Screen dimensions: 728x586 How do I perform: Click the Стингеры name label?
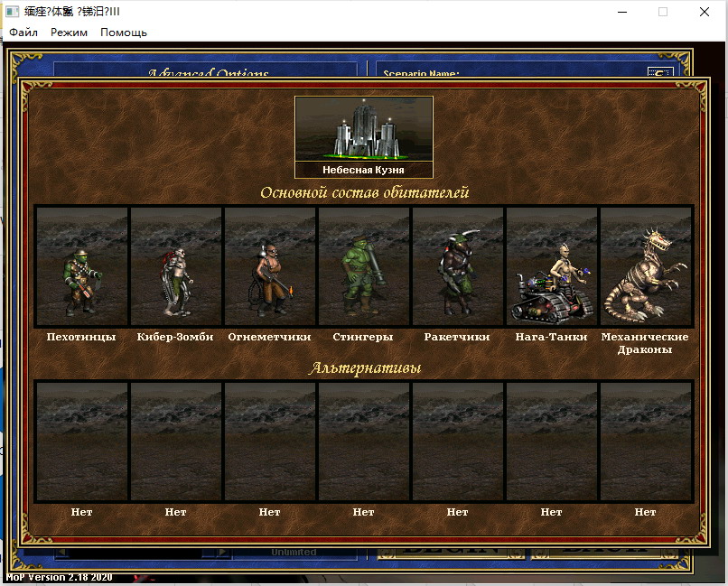coord(363,337)
